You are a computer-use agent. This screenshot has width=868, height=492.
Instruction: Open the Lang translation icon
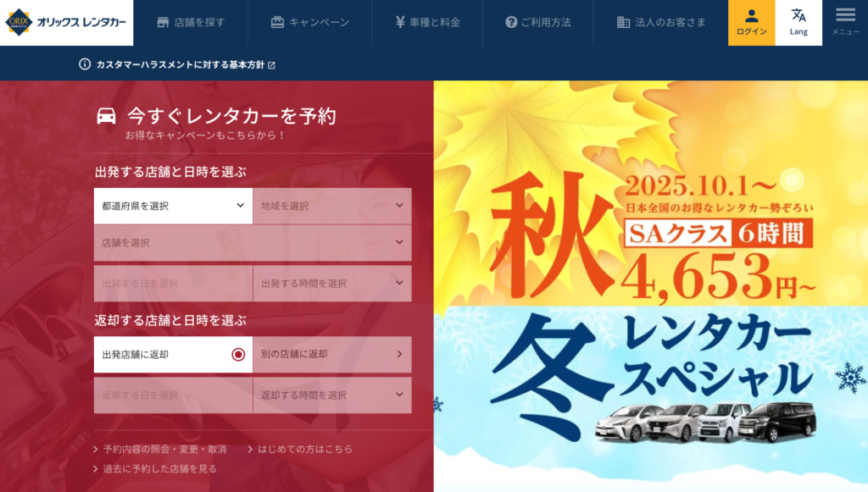coord(798,15)
